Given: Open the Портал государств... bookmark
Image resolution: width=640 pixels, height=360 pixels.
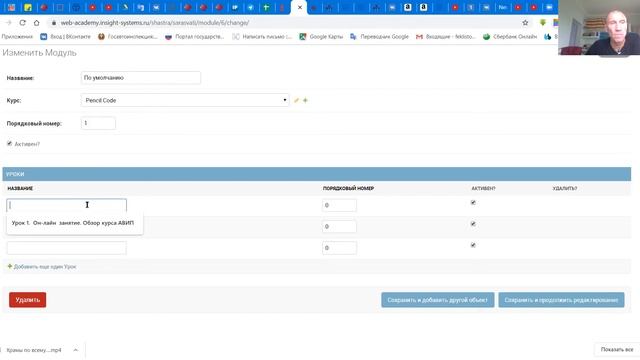Looking at the screenshot, I should [x=195, y=37].
